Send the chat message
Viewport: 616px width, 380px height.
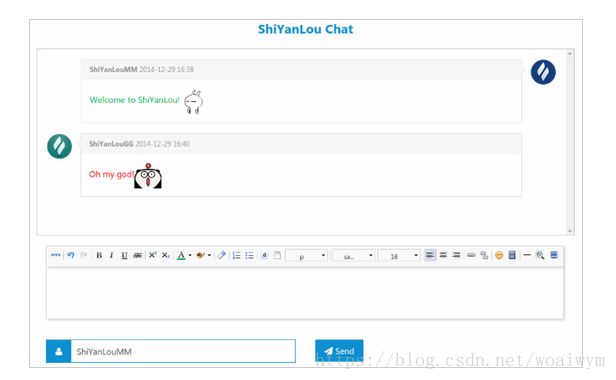pyautogui.click(x=339, y=351)
